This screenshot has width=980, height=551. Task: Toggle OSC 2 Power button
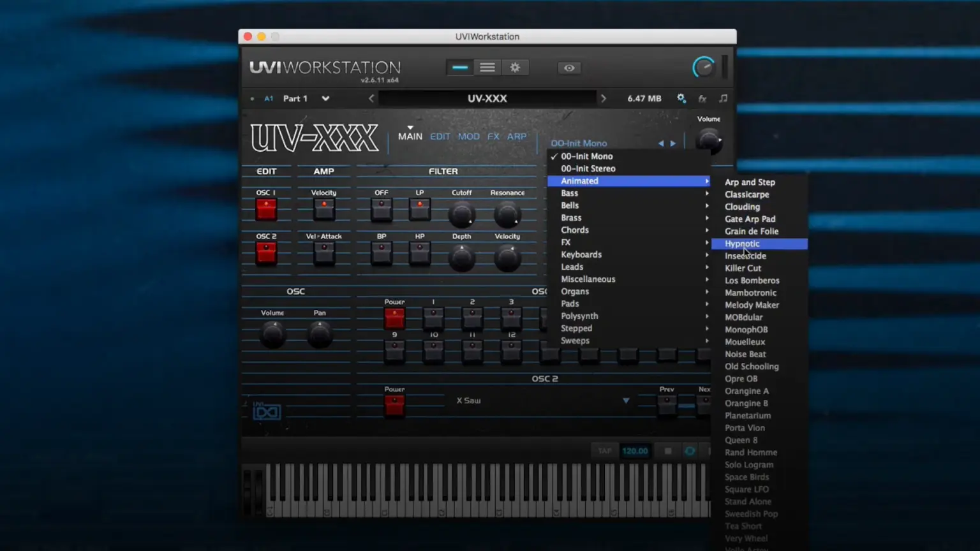pos(394,406)
